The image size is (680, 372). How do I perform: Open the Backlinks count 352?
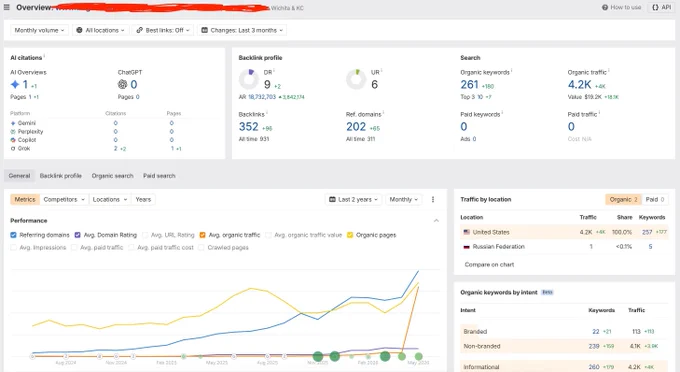tap(248, 127)
